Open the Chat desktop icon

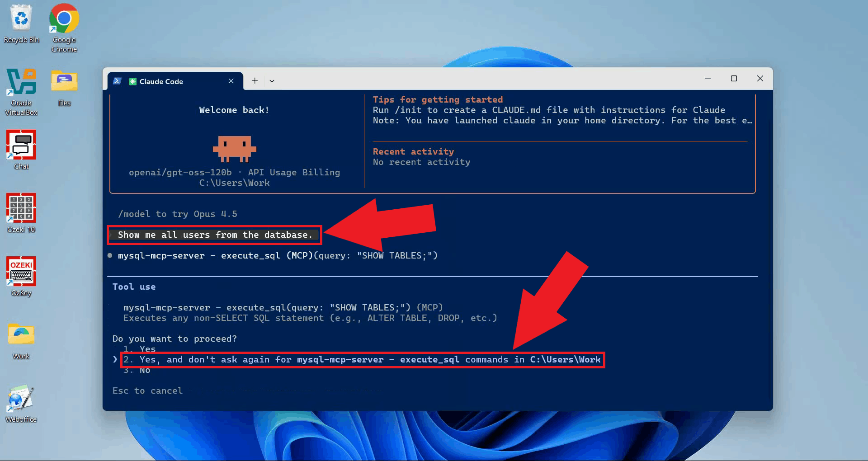coord(21,150)
